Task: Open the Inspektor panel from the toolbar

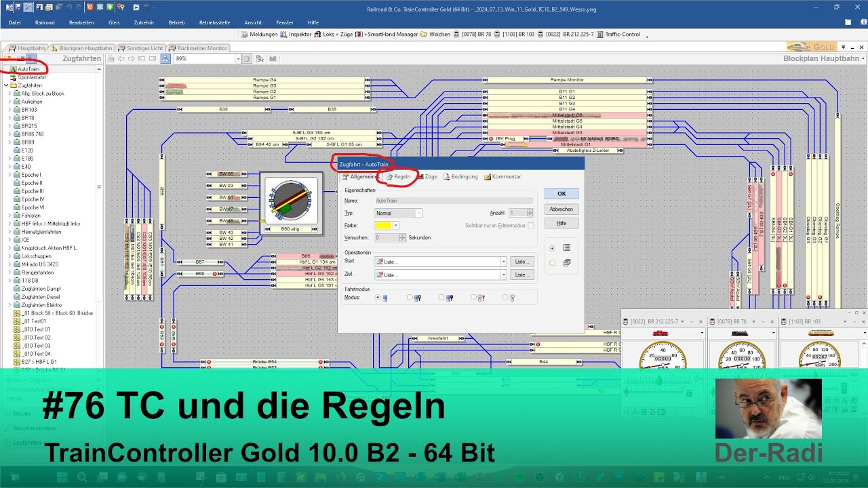Action: click(296, 34)
